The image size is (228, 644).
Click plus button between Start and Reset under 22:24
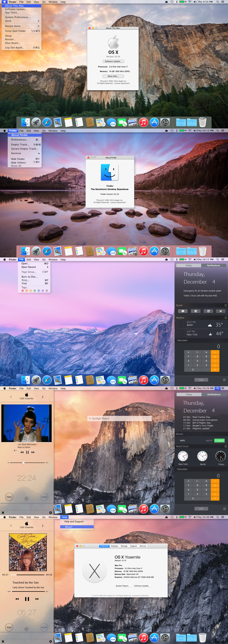click(x=26, y=499)
